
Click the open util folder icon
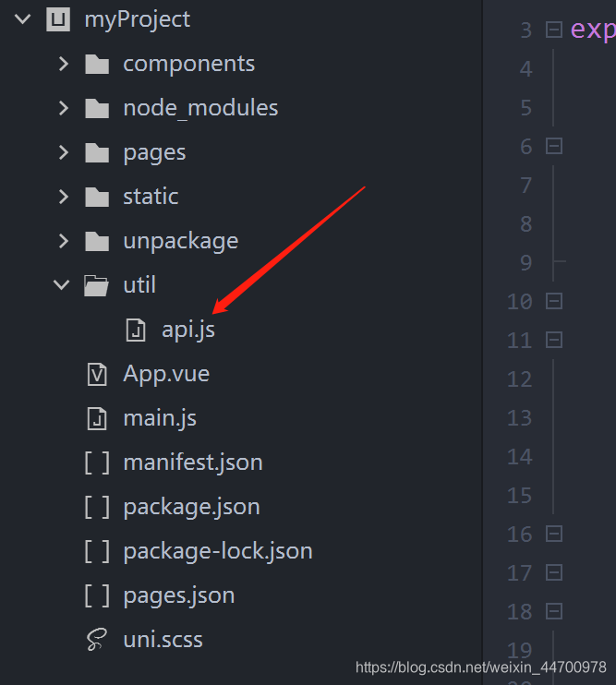pos(97,285)
